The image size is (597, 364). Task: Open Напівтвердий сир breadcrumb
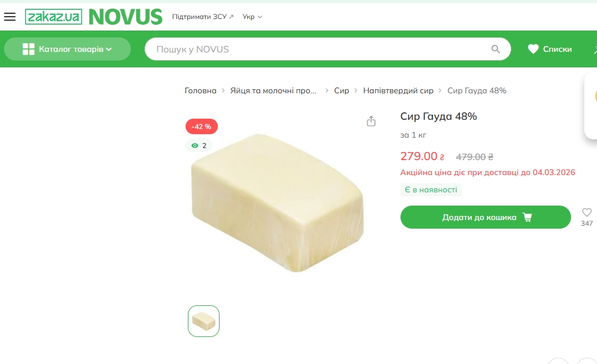coord(398,90)
